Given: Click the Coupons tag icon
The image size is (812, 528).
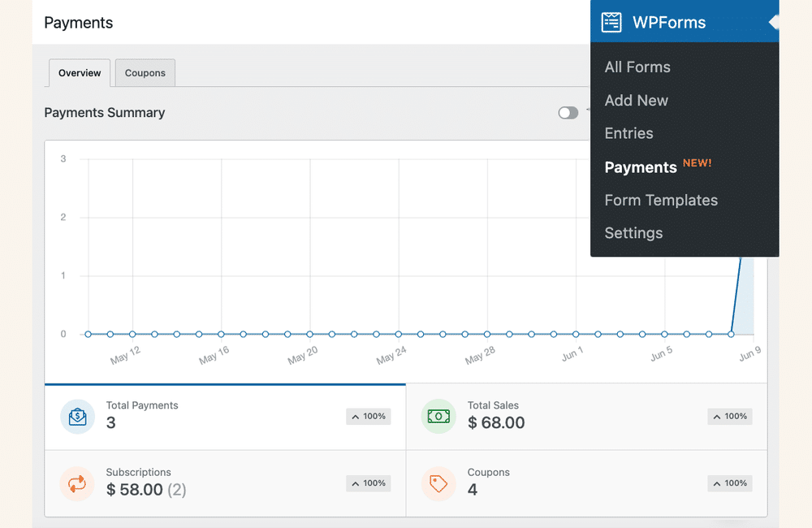Looking at the screenshot, I should coord(438,483).
